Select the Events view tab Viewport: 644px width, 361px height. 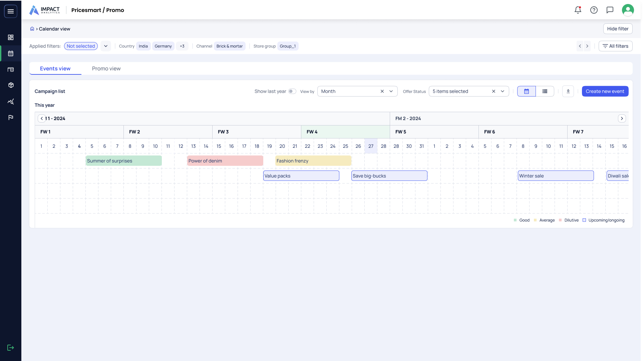[x=55, y=68]
